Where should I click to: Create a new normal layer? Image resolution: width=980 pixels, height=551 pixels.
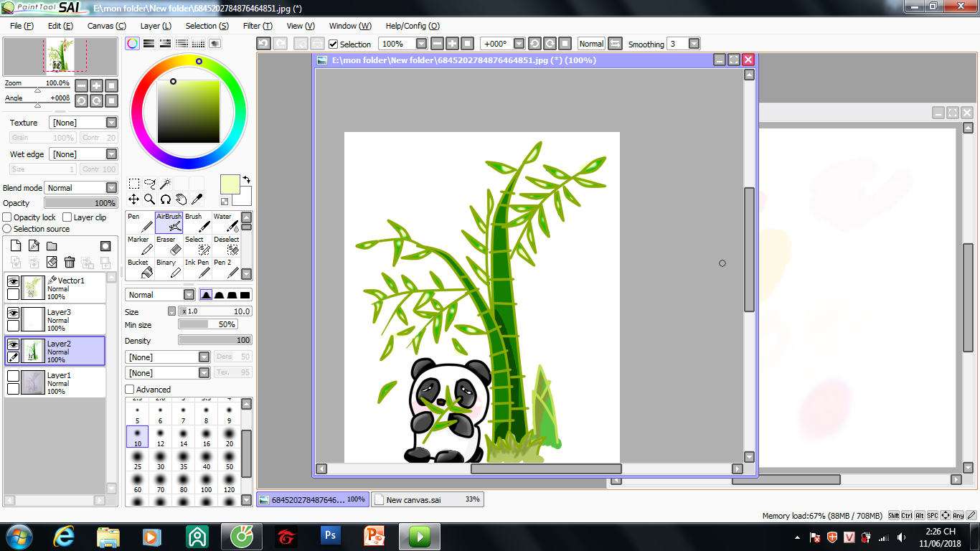click(x=16, y=246)
